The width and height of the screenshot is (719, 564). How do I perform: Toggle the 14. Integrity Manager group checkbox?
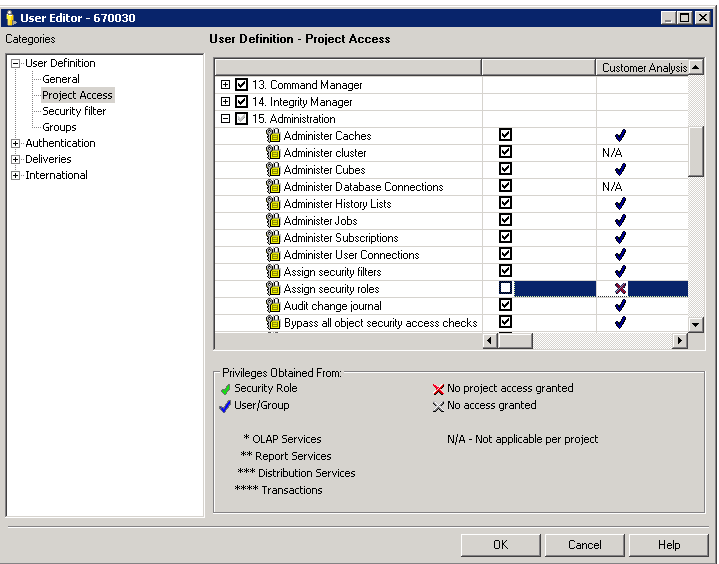(241, 101)
